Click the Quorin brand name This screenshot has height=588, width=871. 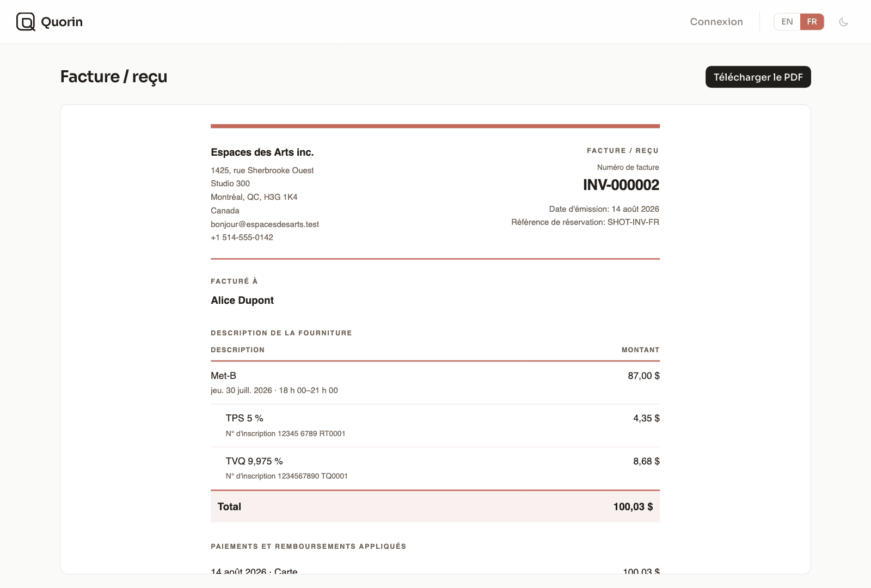62,22
